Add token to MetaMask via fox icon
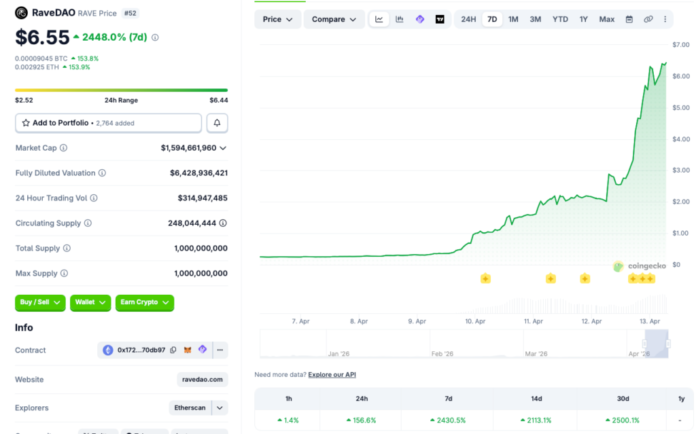The height and width of the screenshot is (434, 696). click(188, 350)
